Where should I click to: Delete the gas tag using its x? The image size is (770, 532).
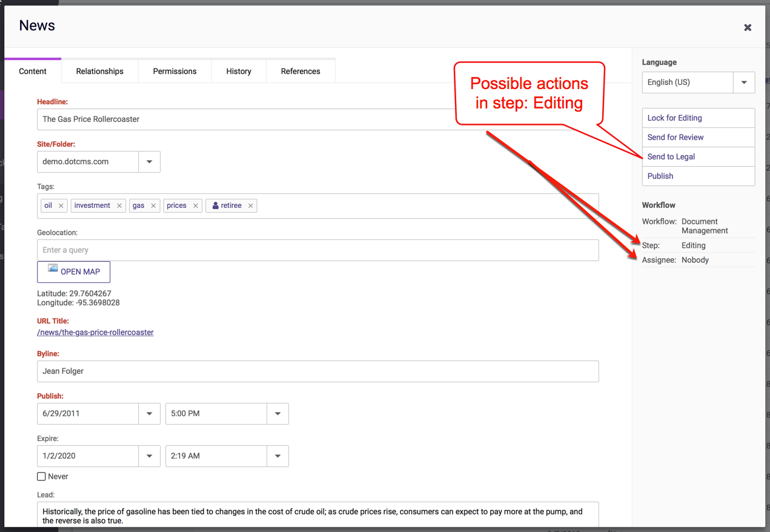[x=153, y=206]
